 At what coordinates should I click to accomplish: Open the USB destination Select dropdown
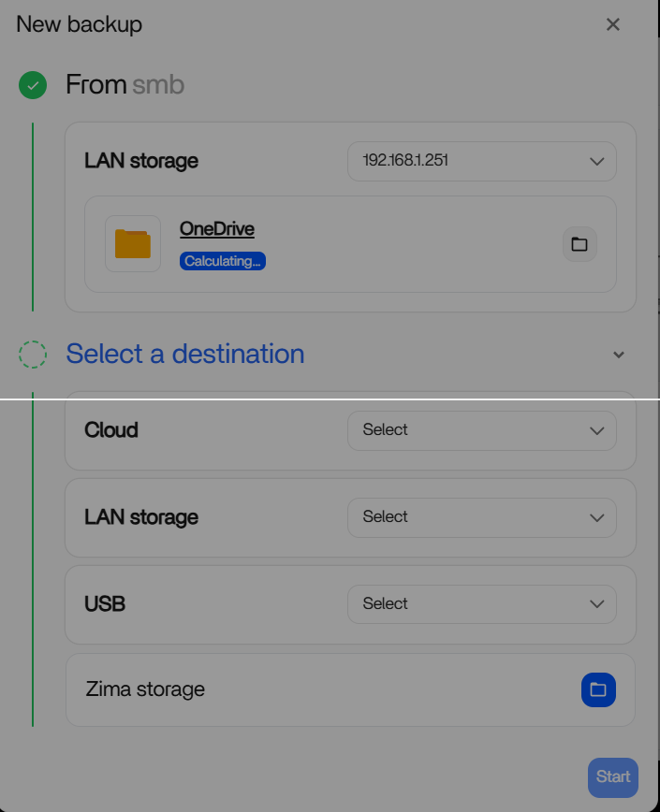tap(481, 604)
